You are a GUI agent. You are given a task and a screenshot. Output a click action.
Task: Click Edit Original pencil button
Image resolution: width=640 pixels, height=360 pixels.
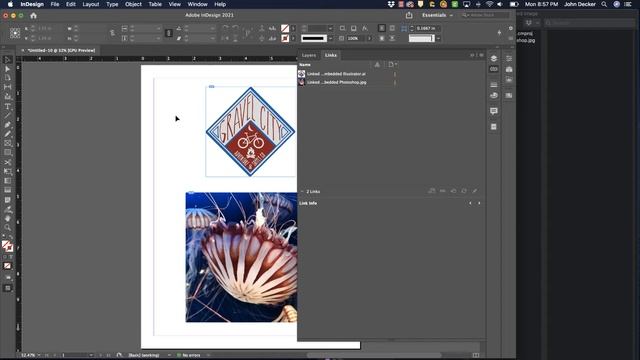pyautogui.click(x=475, y=191)
